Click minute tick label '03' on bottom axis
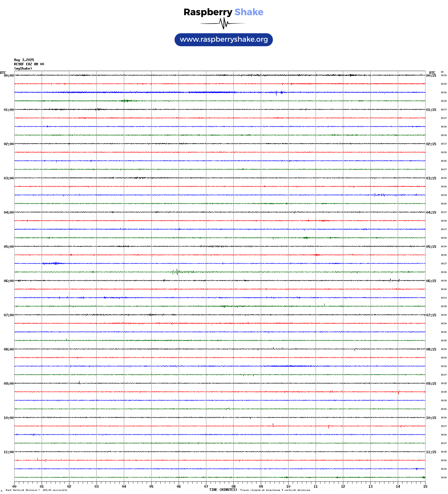448x494 pixels. [96, 487]
